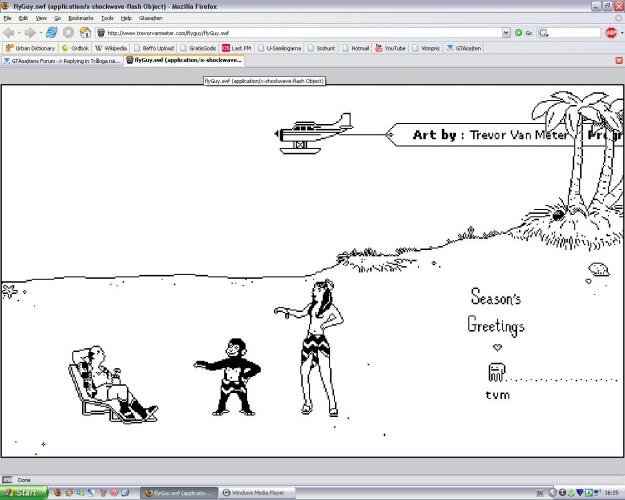Expand the URL history dropdown arrow
This screenshot has height=500, width=625.
(x=506, y=32)
